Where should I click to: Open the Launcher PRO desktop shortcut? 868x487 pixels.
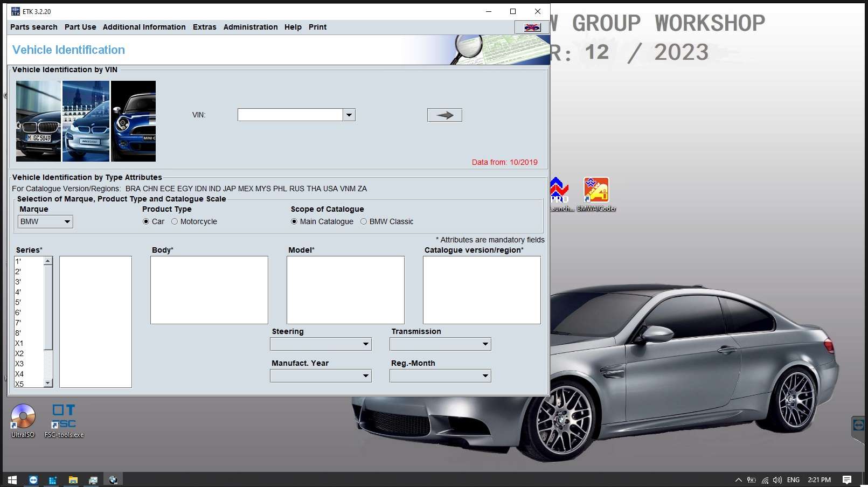[x=562, y=194]
